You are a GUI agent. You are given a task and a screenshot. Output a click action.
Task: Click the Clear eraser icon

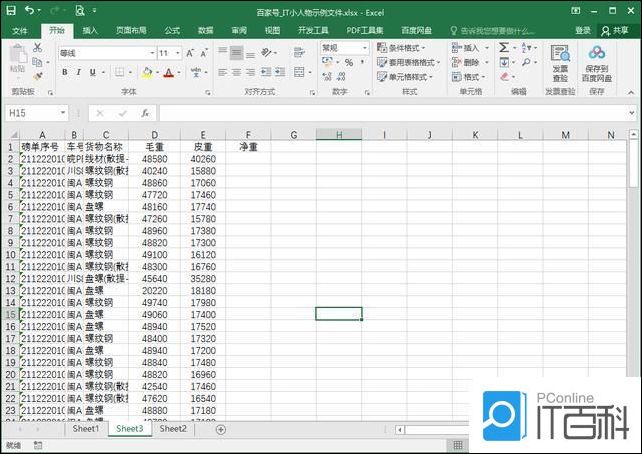click(x=504, y=77)
